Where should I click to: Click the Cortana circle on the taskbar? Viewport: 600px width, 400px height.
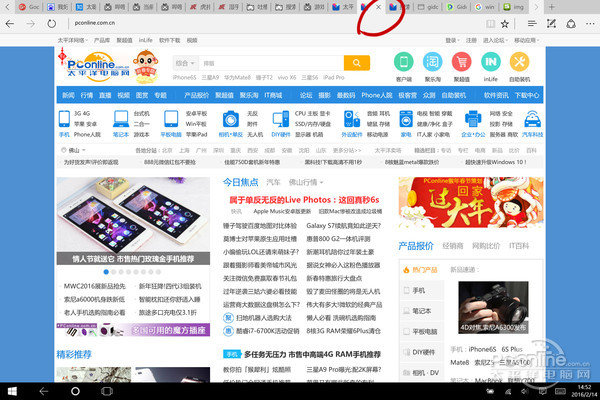[75, 391]
